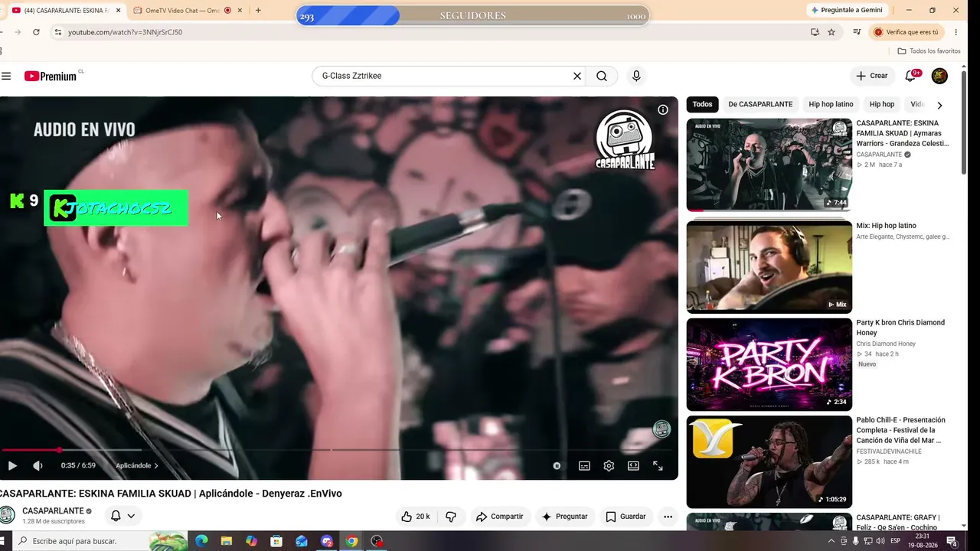Open File Explorer from the taskbar
This screenshot has width=980, height=551.
227,541
